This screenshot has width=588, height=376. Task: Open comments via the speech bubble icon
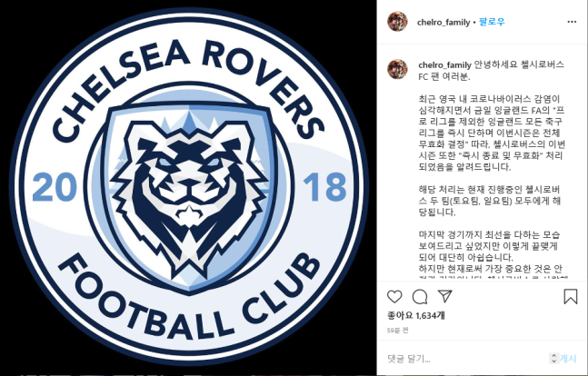420,297
